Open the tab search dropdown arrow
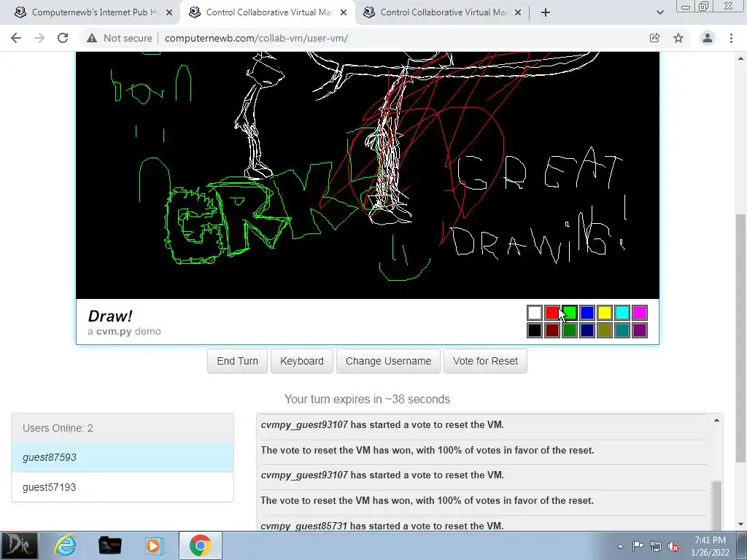 (x=659, y=12)
